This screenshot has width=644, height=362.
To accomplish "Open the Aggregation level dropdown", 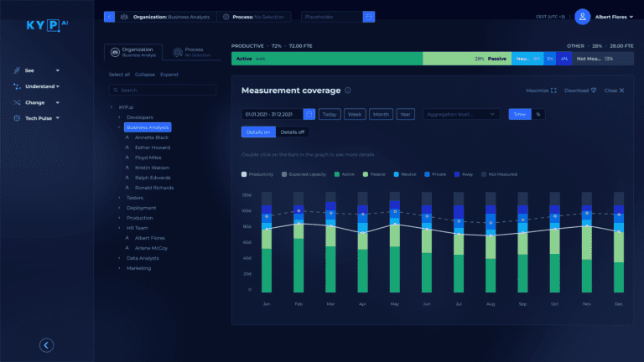I will 460,114.
